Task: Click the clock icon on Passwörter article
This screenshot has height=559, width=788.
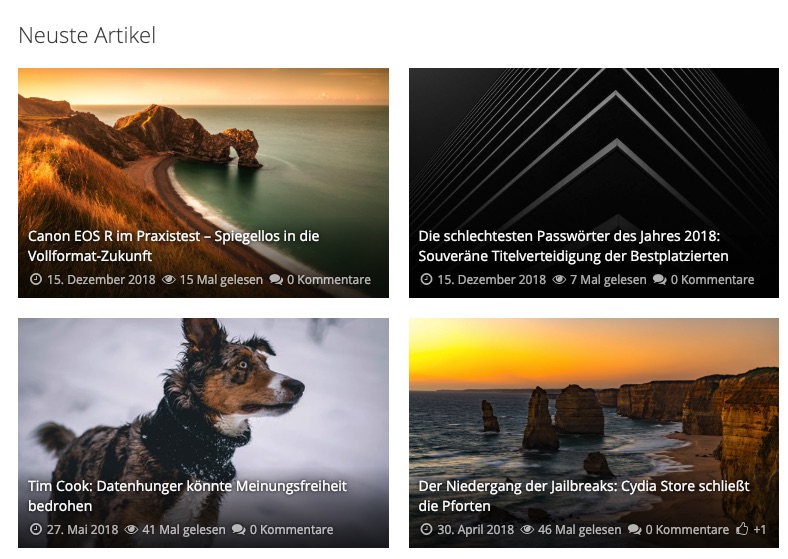Action: click(x=426, y=279)
